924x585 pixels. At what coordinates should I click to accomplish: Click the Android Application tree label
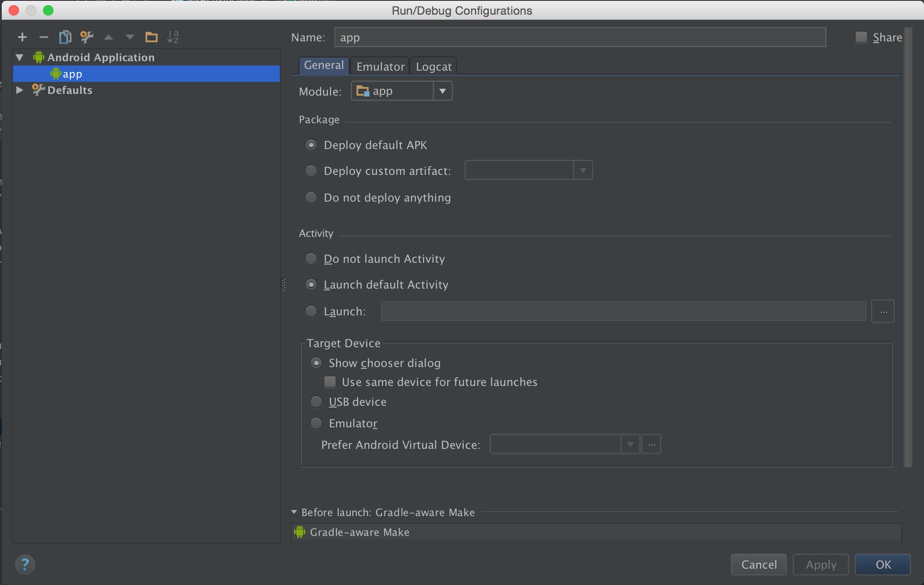(101, 57)
